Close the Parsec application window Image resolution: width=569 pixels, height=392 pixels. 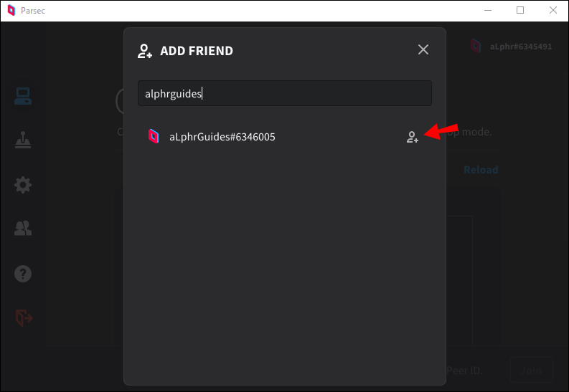pyautogui.click(x=553, y=11)
